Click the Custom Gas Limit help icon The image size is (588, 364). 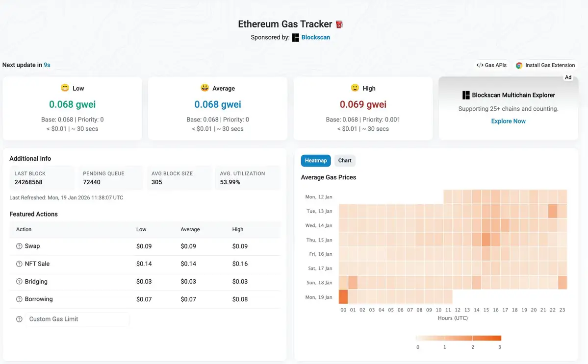(19, 319)
